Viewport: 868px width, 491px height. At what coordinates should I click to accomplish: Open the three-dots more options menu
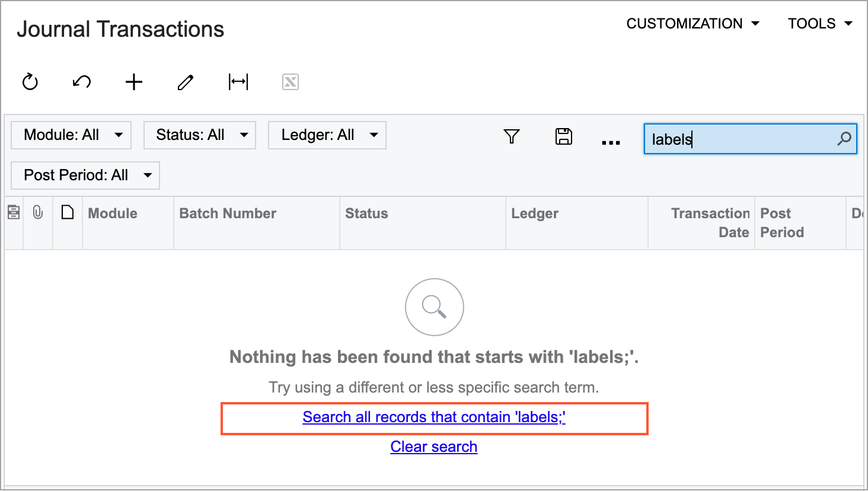[611, 142]
